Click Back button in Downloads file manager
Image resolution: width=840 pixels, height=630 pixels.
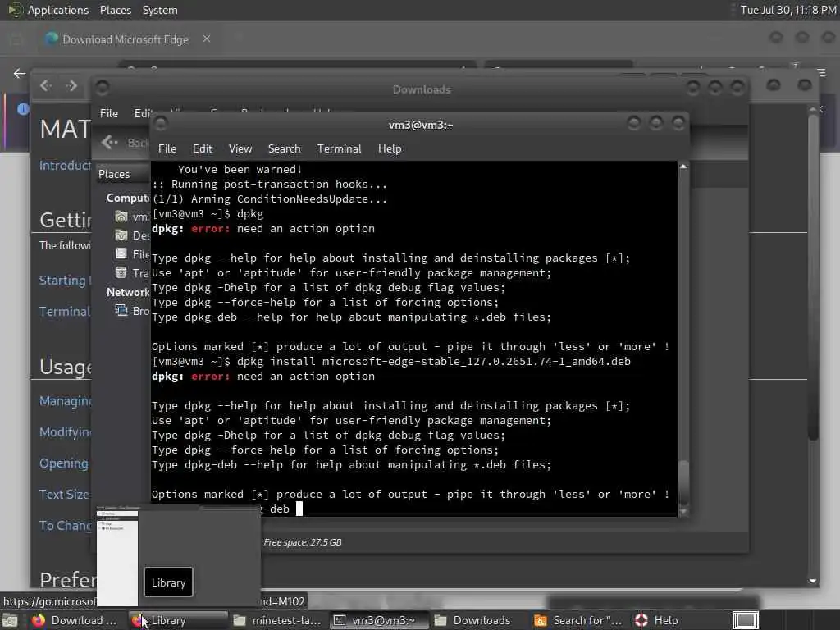click(125, 143)
